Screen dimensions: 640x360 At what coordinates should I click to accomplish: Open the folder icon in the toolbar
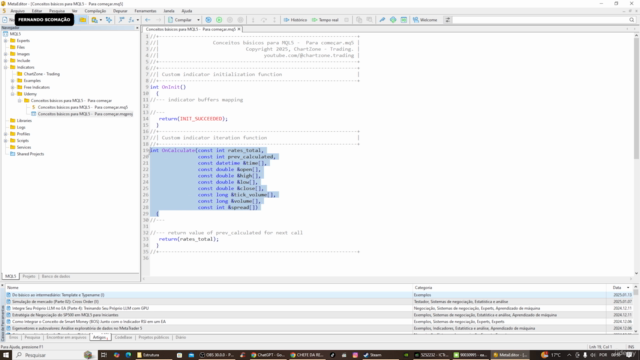(x=83, y=20)
